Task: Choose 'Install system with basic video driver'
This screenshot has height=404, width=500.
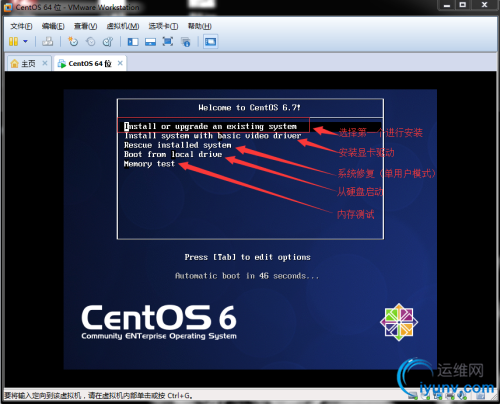Action: pyautogui.click(x=212, y=136)
